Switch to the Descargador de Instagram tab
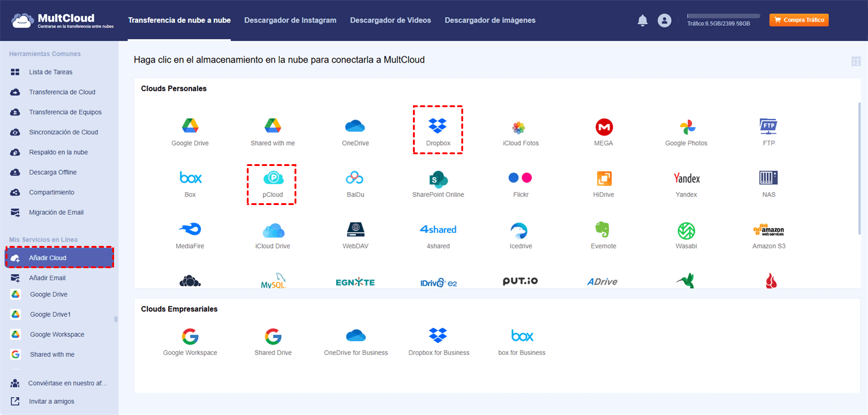The image size is (868, 415). tap(290, 20)
